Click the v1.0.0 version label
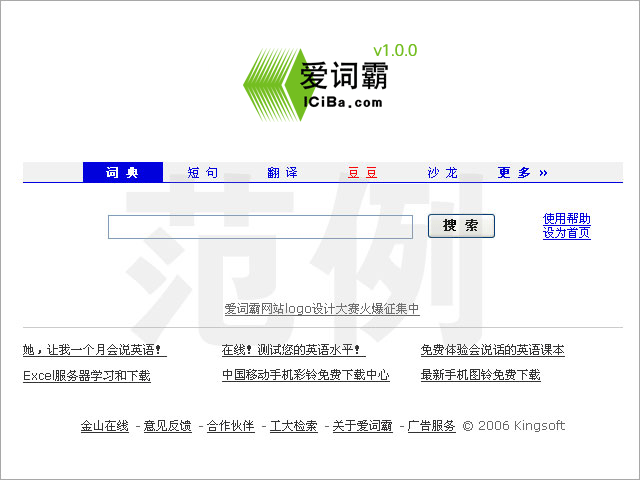Image resolution: width=640 pixels, height=480 pixels. pos(395,51)
